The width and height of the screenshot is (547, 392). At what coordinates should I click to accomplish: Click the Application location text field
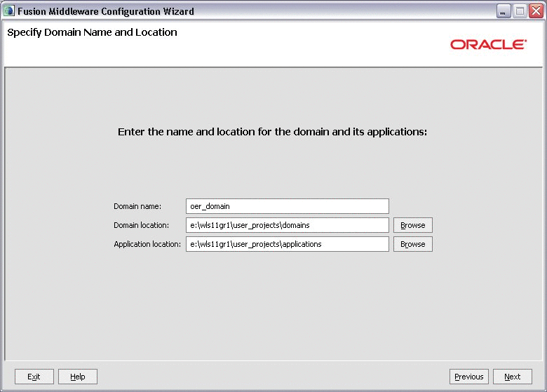[x=287, y=244]
